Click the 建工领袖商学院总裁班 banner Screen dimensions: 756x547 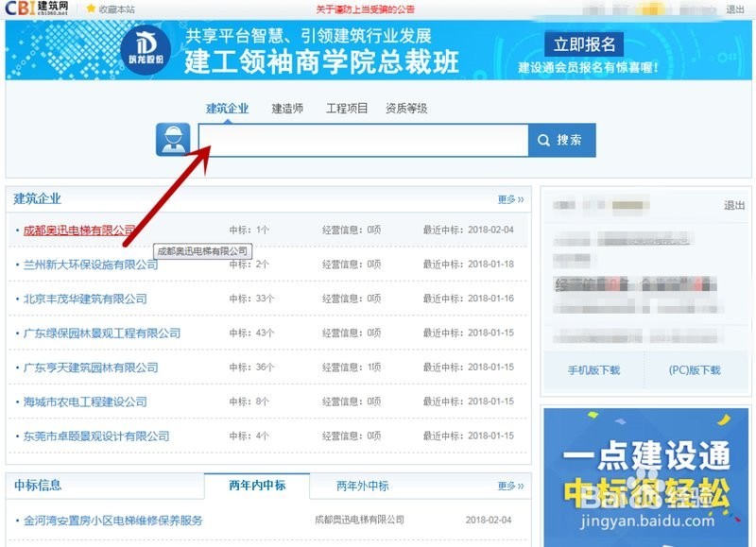pos(379,50)
